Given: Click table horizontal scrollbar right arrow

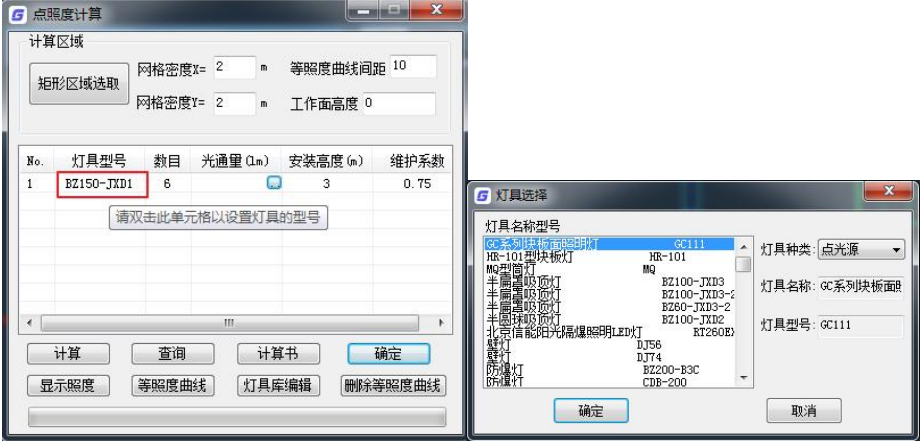Looking at the screenshot, I should (442, 323).
